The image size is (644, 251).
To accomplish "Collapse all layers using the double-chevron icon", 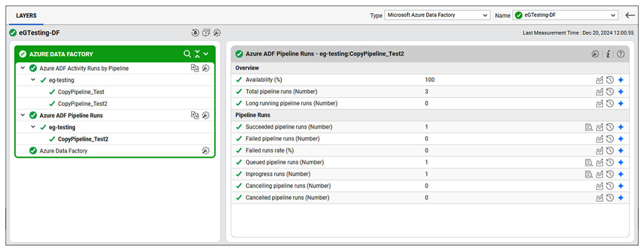I will tap(197, 54).
